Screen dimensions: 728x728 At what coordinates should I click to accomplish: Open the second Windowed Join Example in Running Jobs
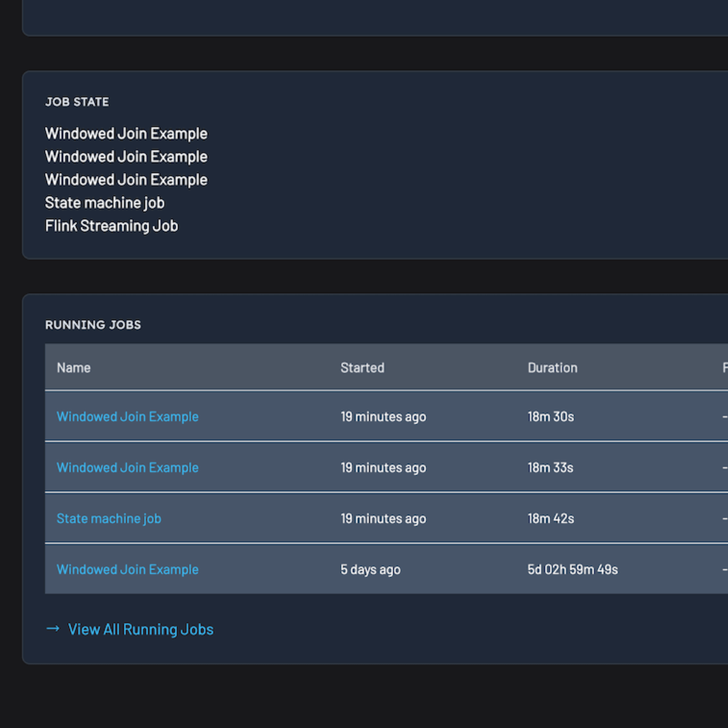coord(127,467)
